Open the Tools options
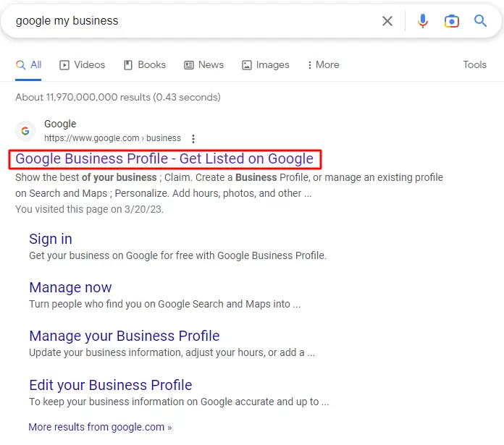Image resolution: width=504 pixels, height=445 pixels. [x=474, y=64]
